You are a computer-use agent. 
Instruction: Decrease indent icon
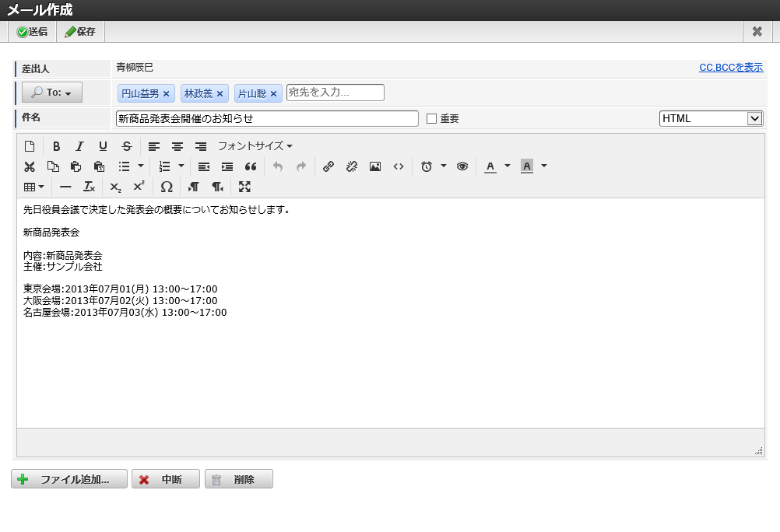[x=204, y=166]
